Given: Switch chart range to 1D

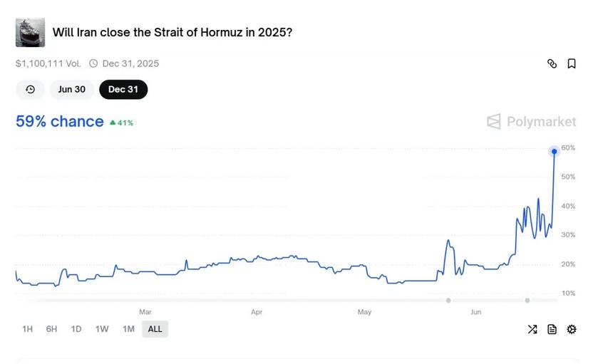Looking at the screenshot, I should tap(76, 329).
